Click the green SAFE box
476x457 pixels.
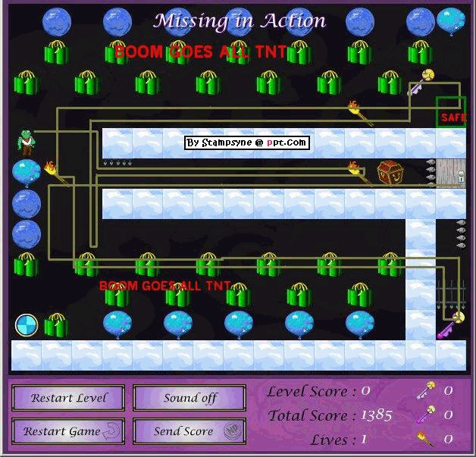[451, 113]
